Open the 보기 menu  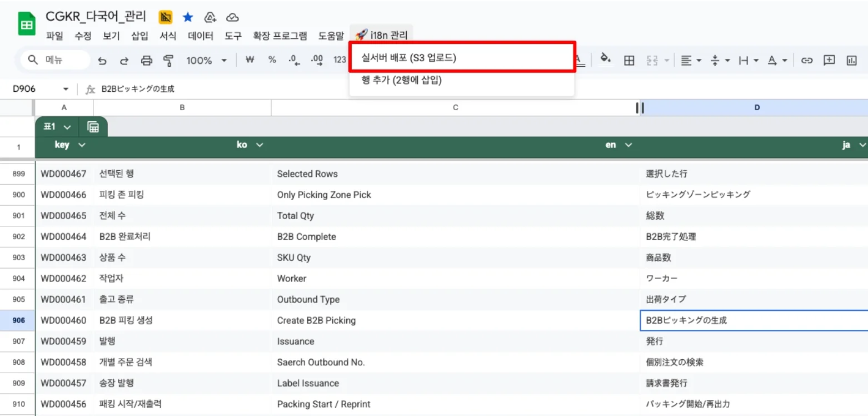click(x=111, y=36)
